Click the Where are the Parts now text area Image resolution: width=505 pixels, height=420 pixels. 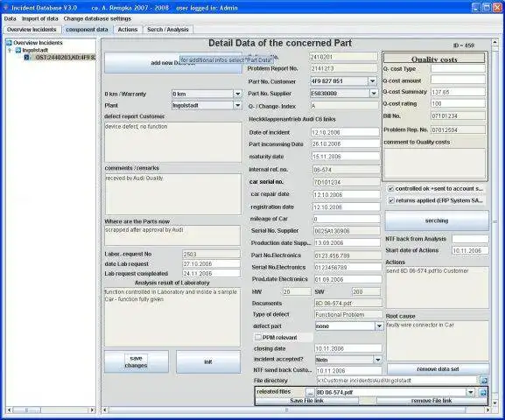(x=172, y=235)
